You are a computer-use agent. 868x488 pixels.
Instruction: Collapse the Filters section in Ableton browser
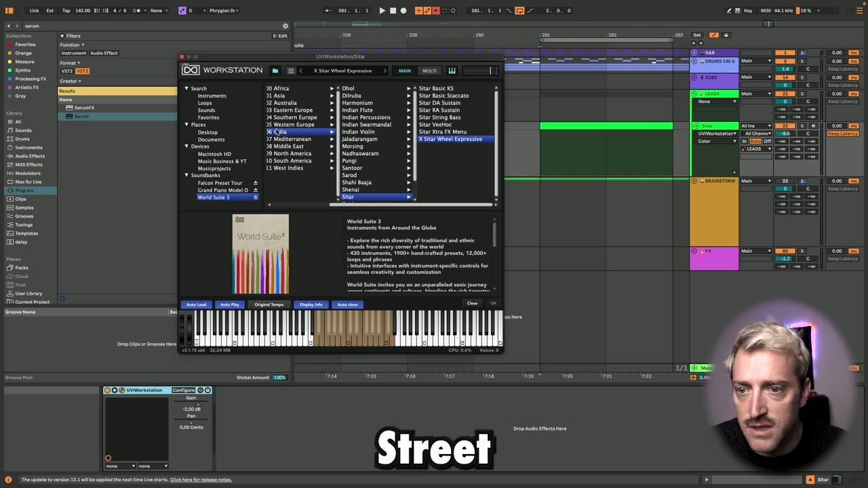coord(62,36)
